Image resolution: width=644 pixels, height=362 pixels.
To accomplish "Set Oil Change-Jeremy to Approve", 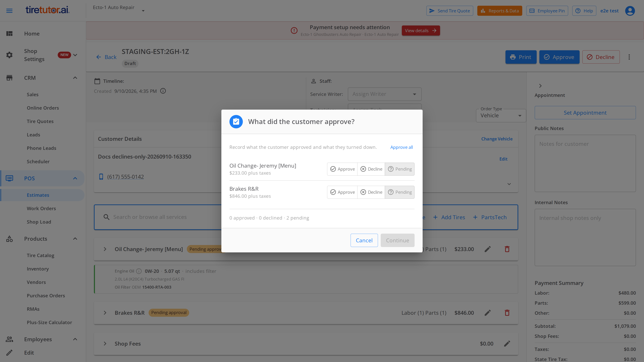I will tap(342, 169).
